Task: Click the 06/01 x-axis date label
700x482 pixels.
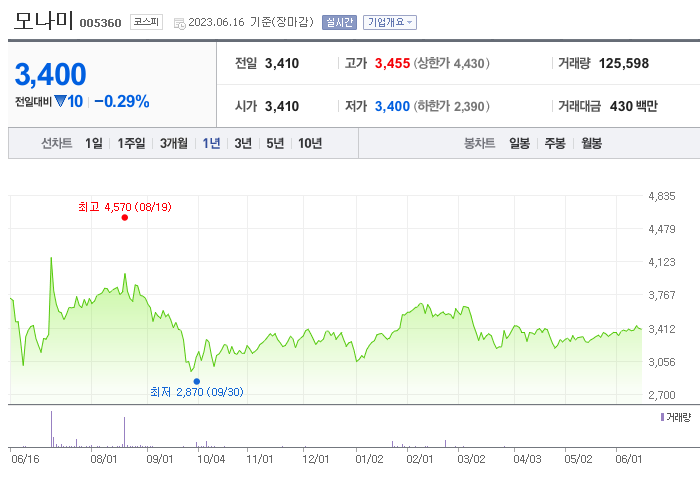Action: (x=629, y=459)
